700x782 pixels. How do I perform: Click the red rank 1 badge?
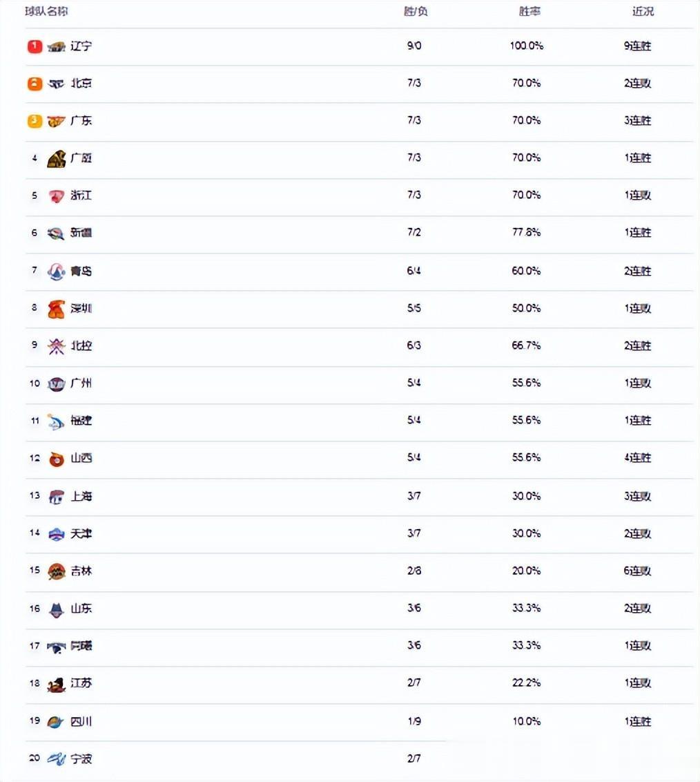click(x=35, y=46)
